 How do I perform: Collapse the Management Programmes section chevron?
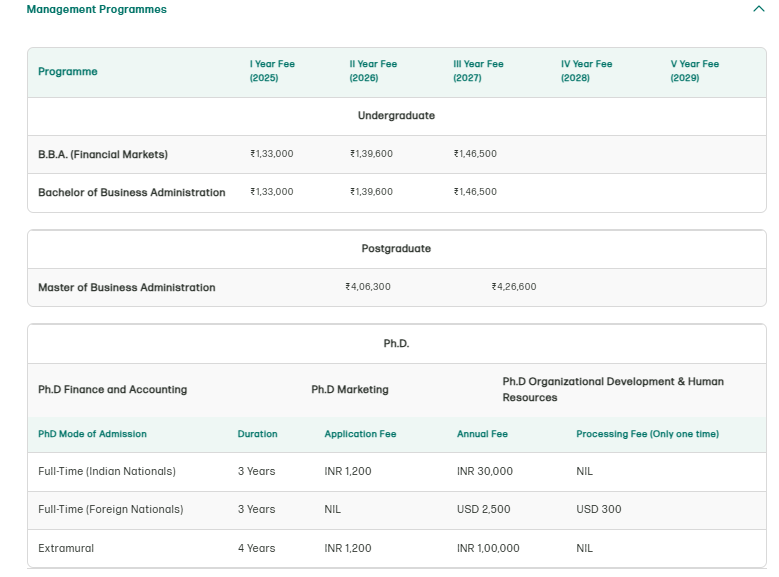pyautogui.click(x=757, y=9)
